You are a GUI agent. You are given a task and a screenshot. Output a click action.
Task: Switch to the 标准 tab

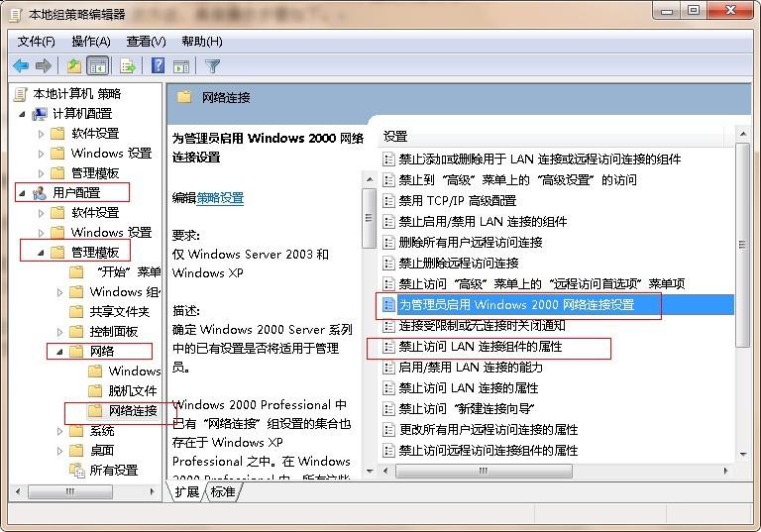point(223,491)
